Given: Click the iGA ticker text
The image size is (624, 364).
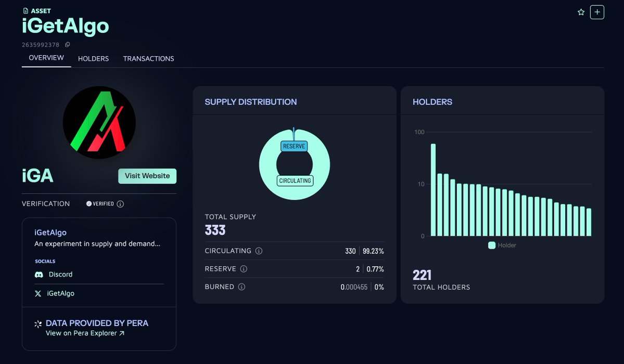Looking at the screenshot, I should (38, 176).
